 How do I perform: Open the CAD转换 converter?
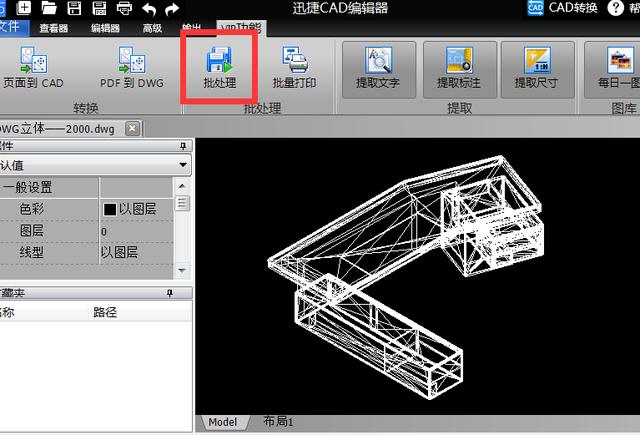[562, 8]
